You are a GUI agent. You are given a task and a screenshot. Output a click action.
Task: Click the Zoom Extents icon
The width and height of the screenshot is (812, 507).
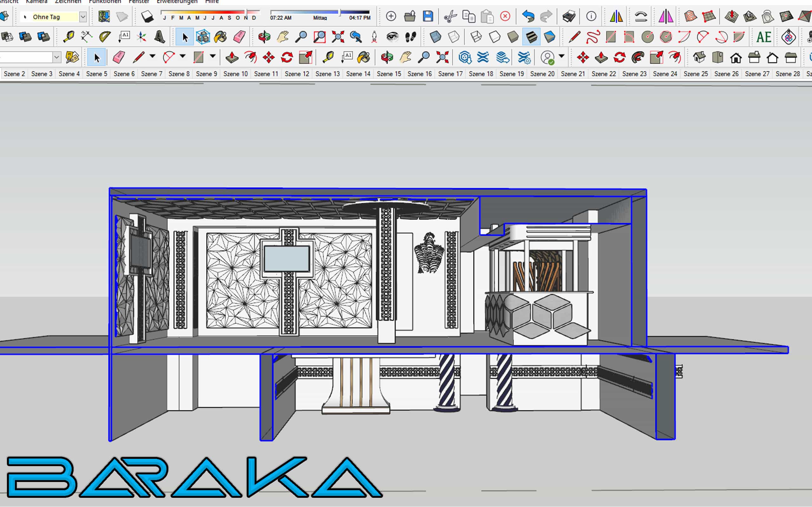(x=338, y=37)
